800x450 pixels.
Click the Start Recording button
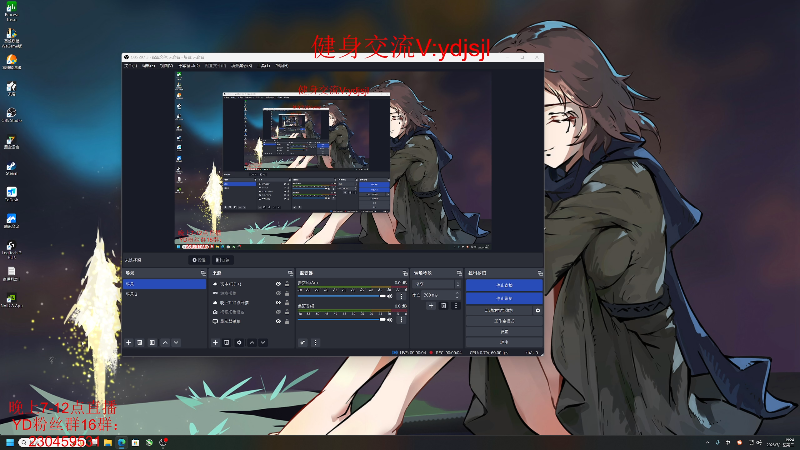pos(504,298)
